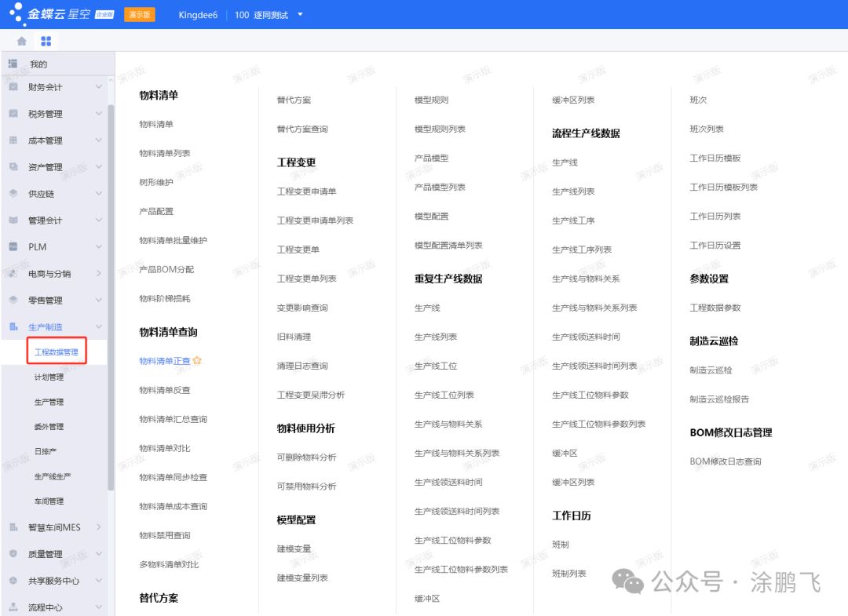Open 计划管理 submenu item

(x=49, y=377)
